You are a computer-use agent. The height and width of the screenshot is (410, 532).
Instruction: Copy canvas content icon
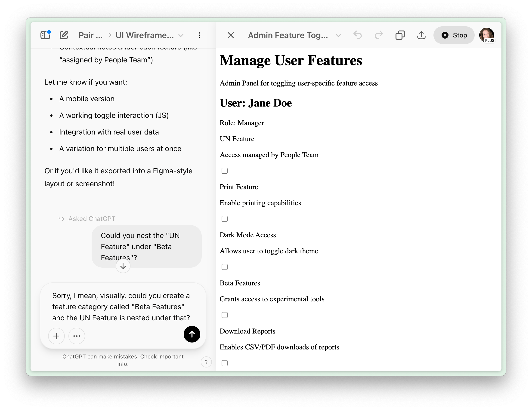400,35
